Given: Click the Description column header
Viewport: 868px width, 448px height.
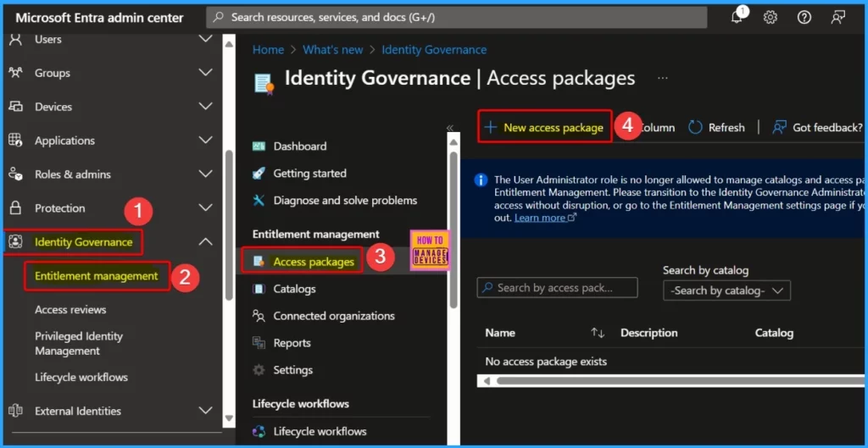Looking at the screenshot, I should tap(648, 333).
